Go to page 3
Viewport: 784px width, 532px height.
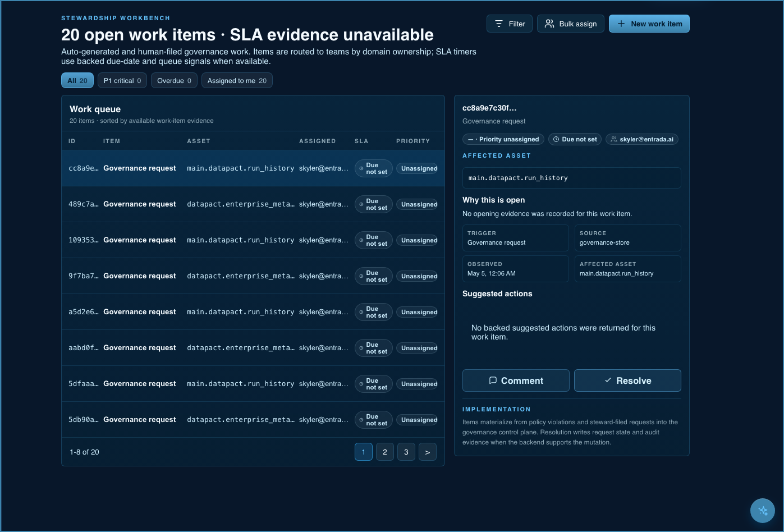(x=406, y=452)
